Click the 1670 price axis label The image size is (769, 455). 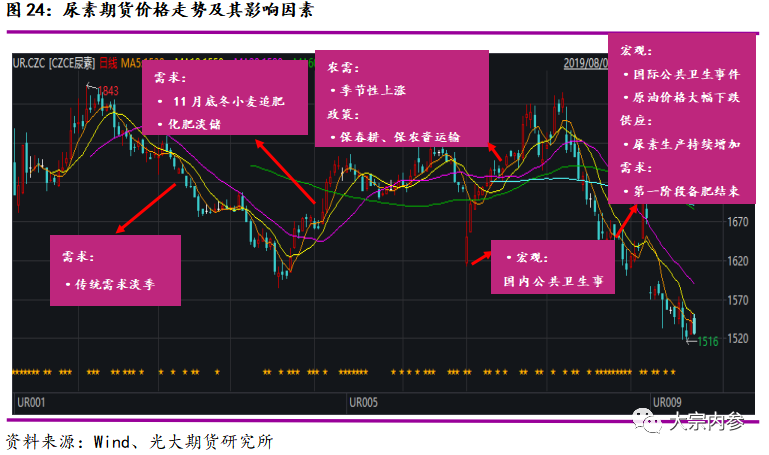pyautogui.click(x=738, y=222)
